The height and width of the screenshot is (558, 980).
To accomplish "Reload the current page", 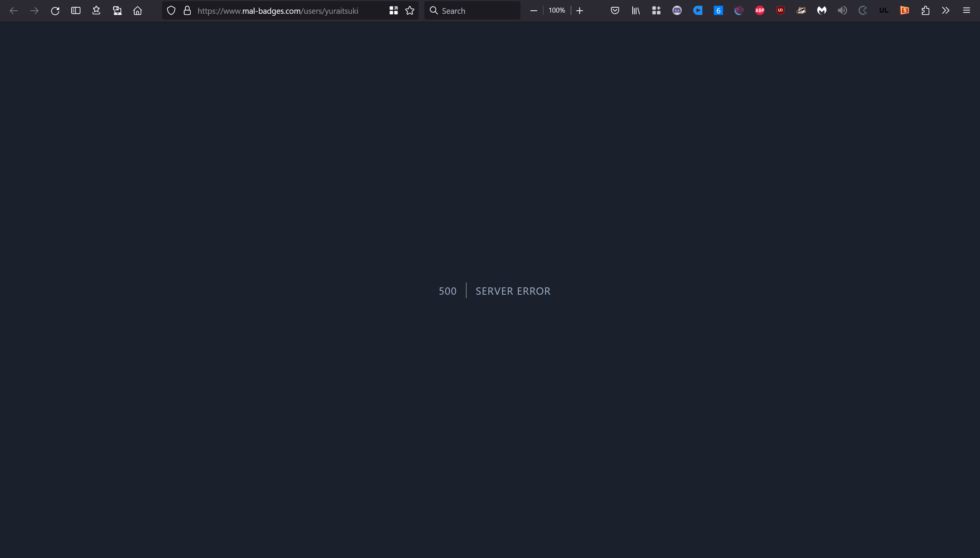I will point(55,11).
